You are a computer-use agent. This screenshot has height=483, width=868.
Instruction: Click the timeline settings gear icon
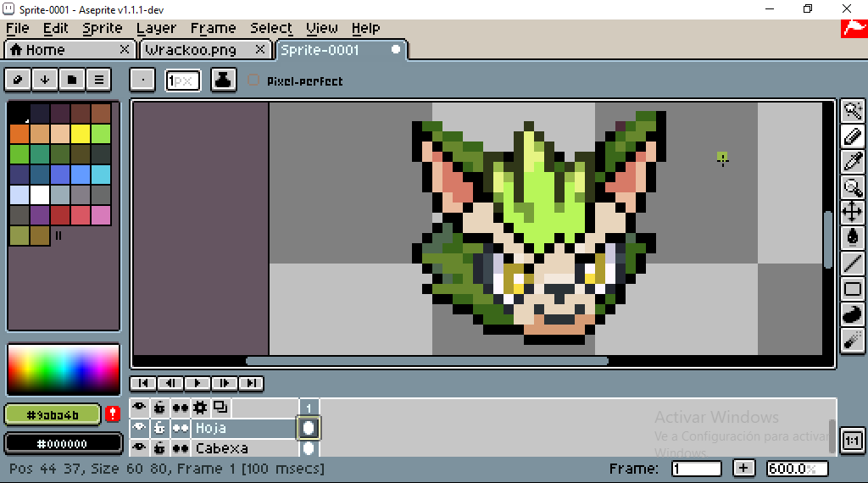(x=200, y=408)
